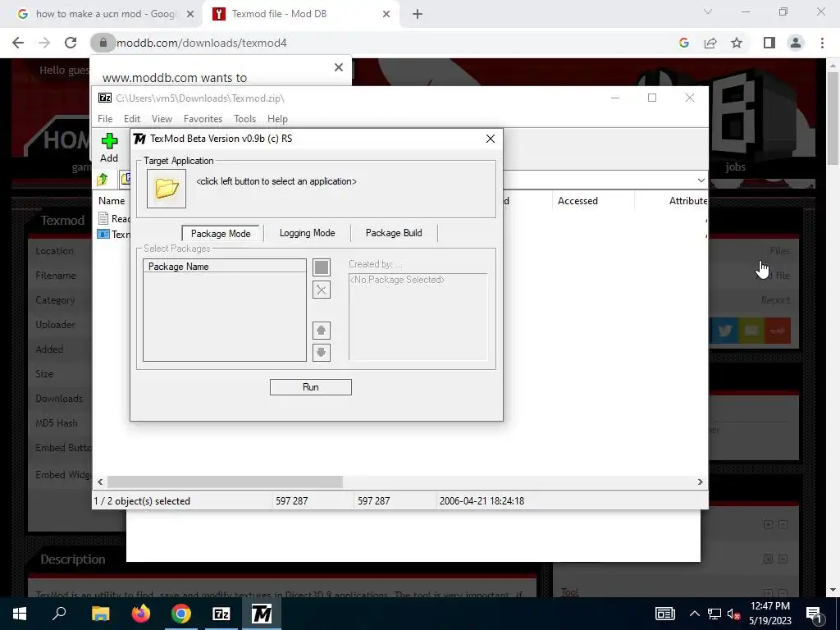The width and height of the screenshot is (840, 630).
Task: Open File Explorer from taskbar
Action: point(100,614)
